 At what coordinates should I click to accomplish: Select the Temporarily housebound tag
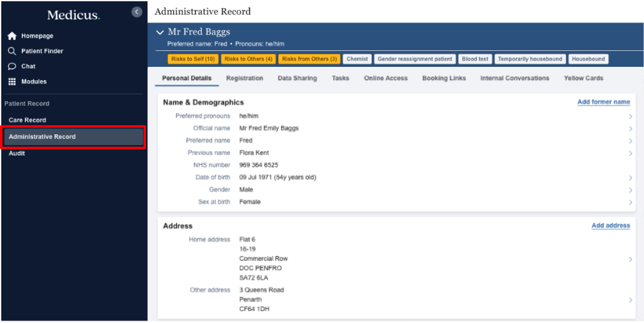point(530,59)
